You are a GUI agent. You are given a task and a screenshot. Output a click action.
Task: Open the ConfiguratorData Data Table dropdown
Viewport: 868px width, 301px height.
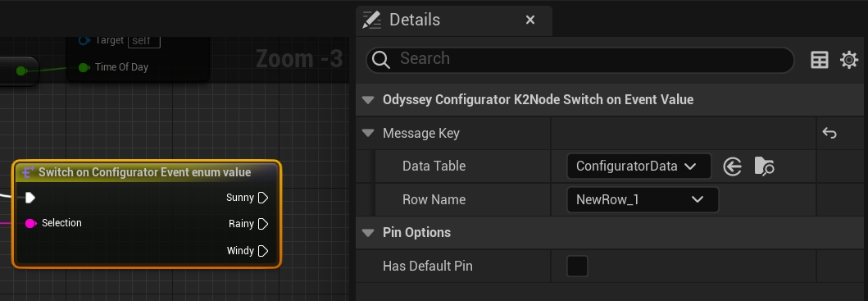tap(639, 166)
